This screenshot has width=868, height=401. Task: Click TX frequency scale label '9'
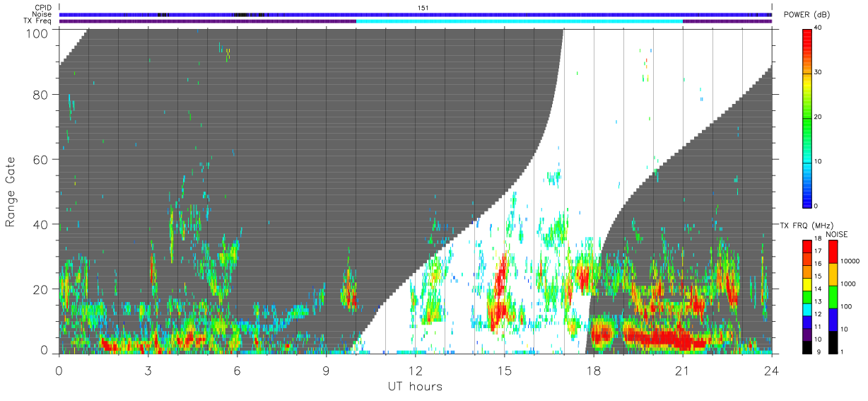pyautogui.click(x=818, y=352)
